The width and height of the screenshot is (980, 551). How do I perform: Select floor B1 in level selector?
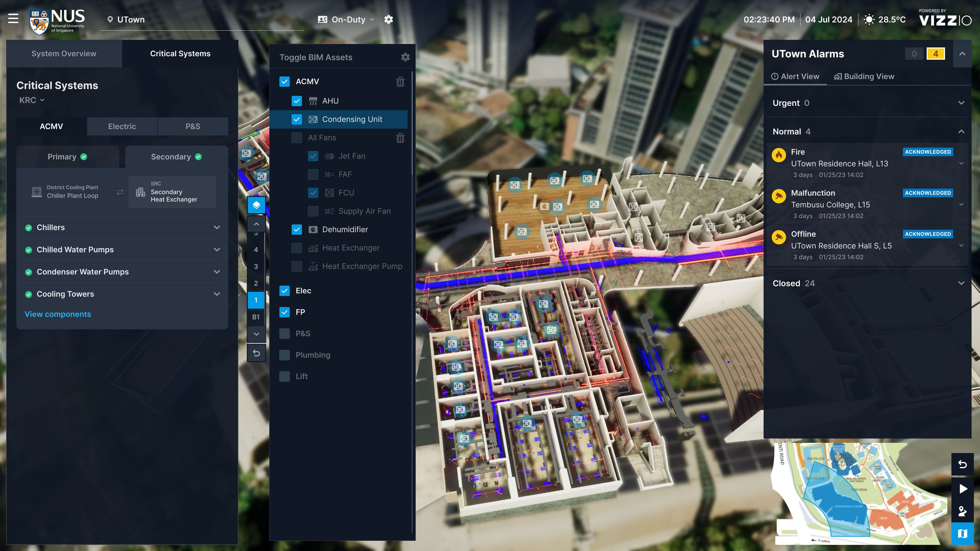coord(256,317)
